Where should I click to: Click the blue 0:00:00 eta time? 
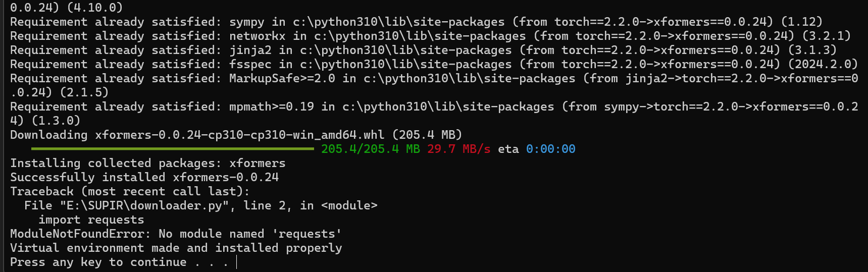(550, 149)
